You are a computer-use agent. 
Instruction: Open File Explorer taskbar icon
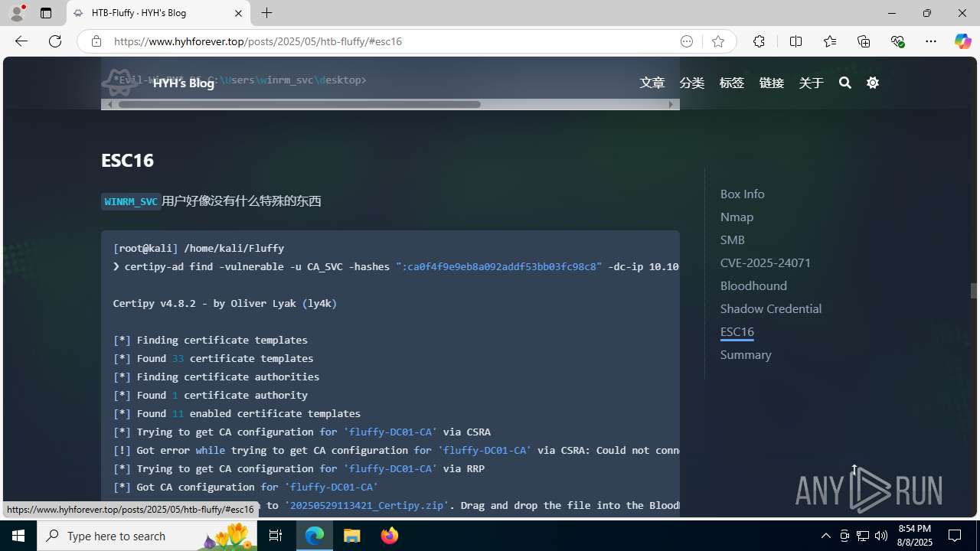tap(352, 536)
